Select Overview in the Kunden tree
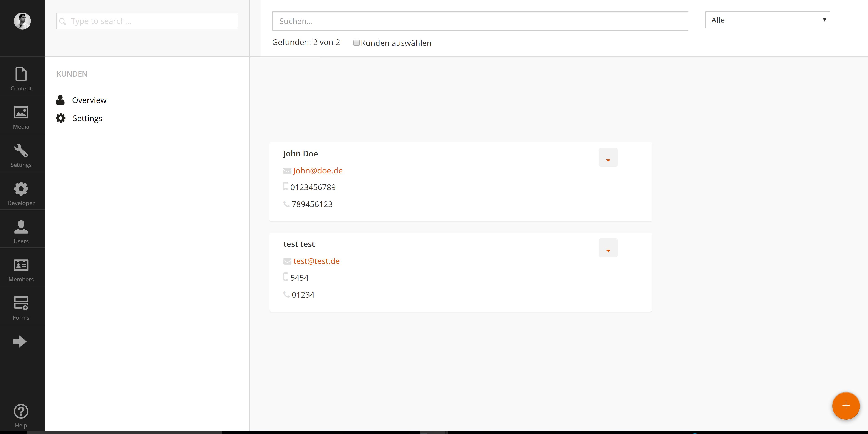 tap(89, 100)
